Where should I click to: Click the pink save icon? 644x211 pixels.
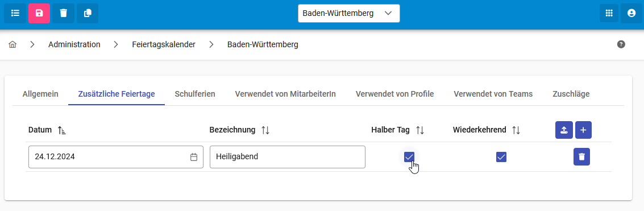[x=39, y=13]
